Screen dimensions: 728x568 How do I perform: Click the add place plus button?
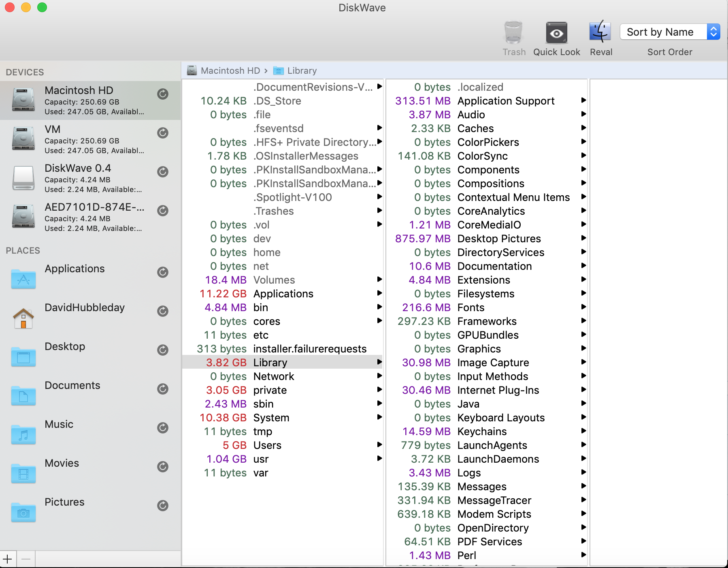(8, 559)
